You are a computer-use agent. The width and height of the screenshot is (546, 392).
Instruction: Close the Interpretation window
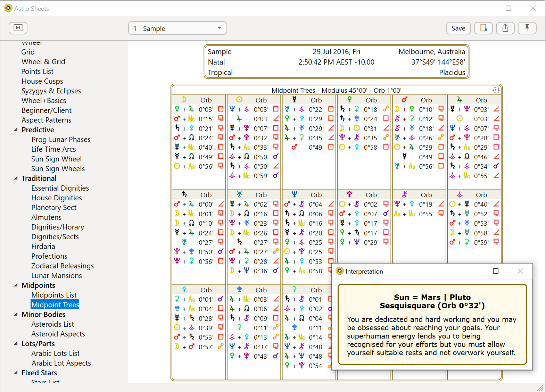tap(520, 271)
